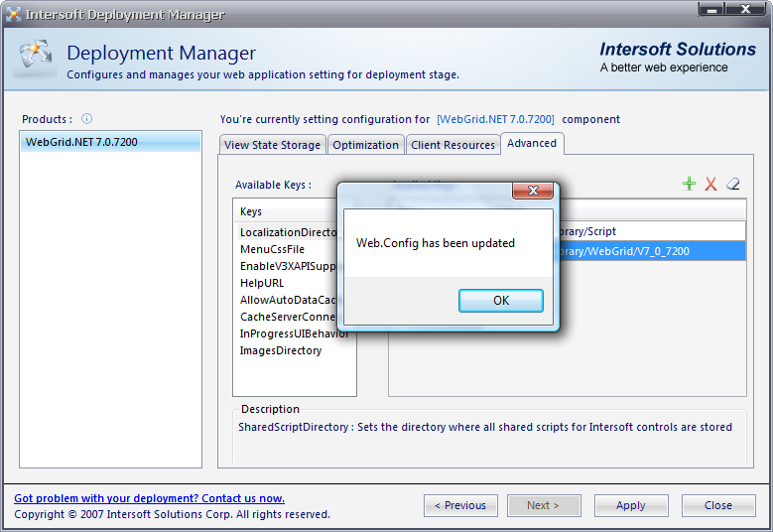
Task: Select WebGrid.NET 7.0.7200 in Products list
Action: (110, 142)
